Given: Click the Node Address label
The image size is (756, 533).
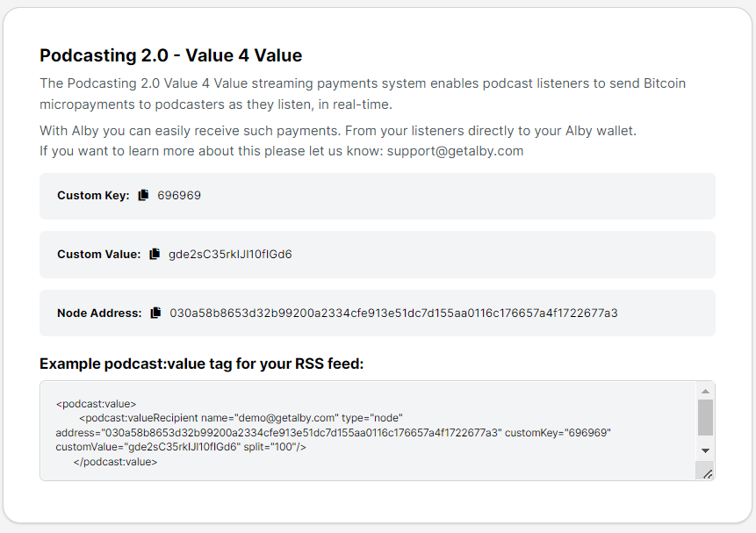Looking at the screenshot, I should pyautogui.click(x=99, y=313).
